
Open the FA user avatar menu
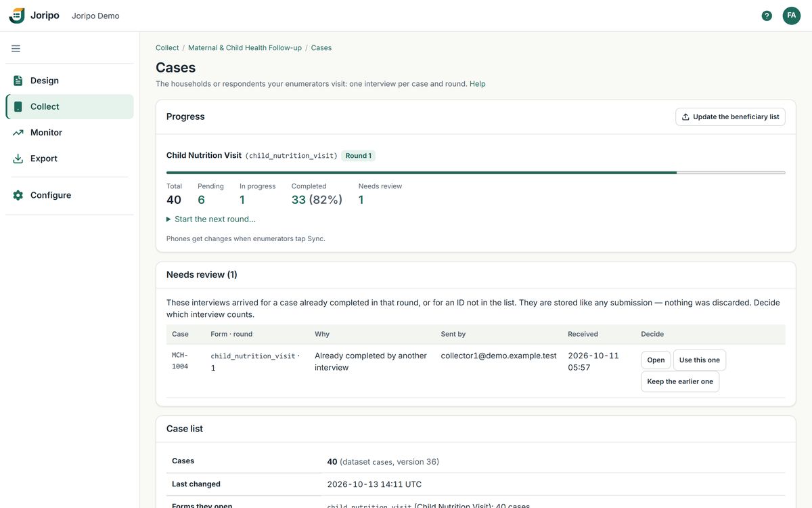792,16
